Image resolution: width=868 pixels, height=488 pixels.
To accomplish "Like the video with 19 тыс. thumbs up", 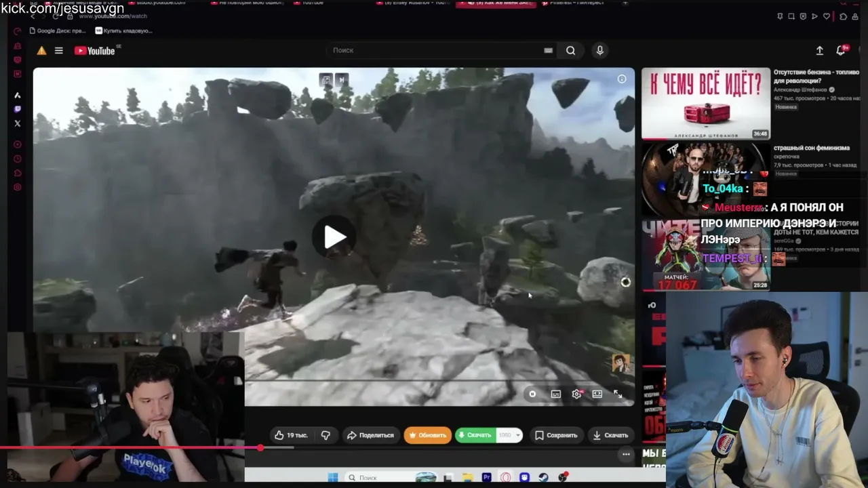I will (292, 435).
